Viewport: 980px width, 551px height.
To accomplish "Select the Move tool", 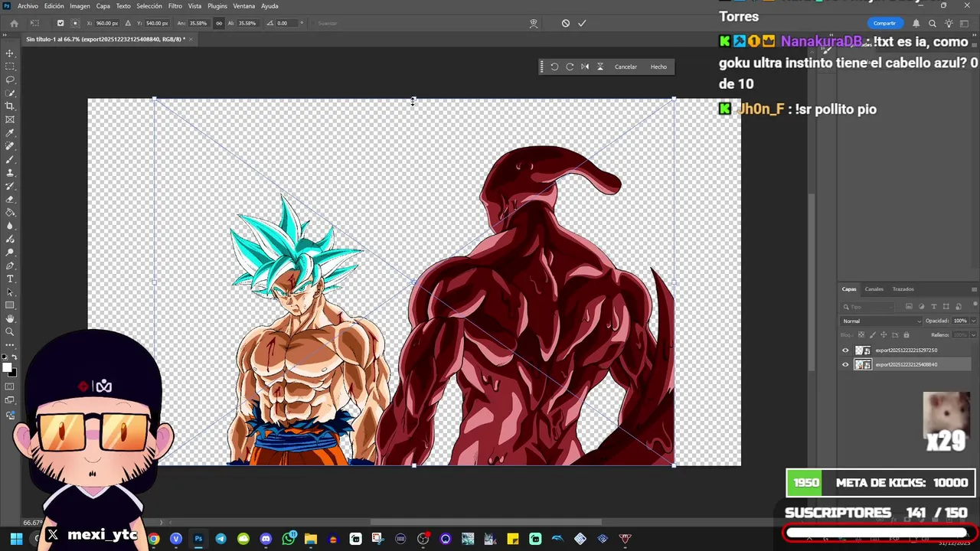I will coord(10,53).
